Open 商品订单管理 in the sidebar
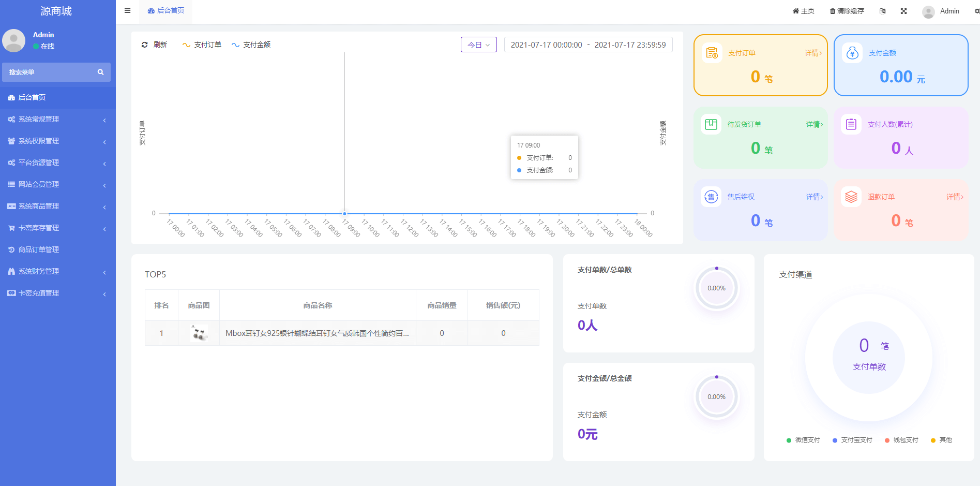Image resolution: width=980 pixels, height=486 pixels. (x=39, y=250)
